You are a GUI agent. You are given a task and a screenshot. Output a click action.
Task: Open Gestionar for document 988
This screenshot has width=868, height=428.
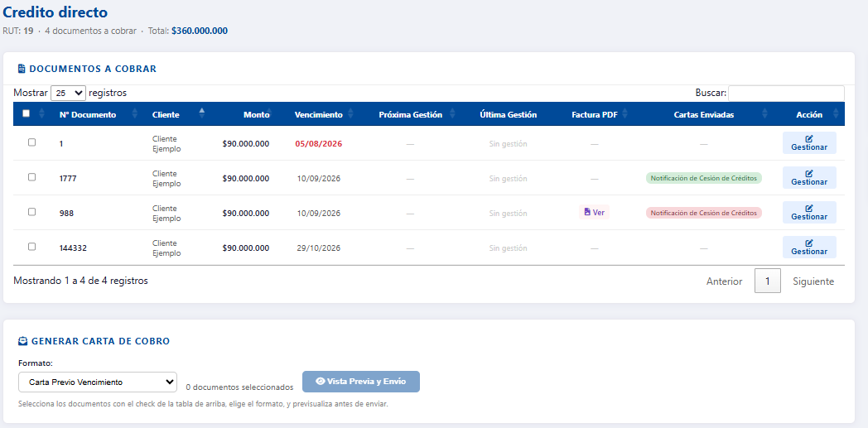point(808,212)
